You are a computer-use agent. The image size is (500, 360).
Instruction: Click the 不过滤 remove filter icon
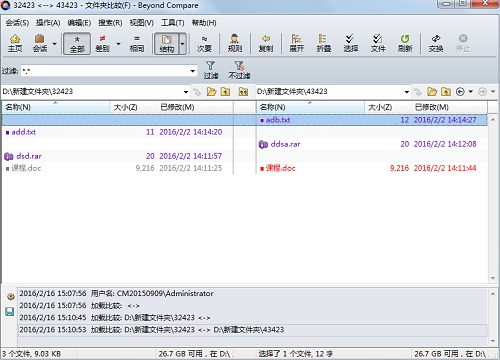click(x=239, y=70)
